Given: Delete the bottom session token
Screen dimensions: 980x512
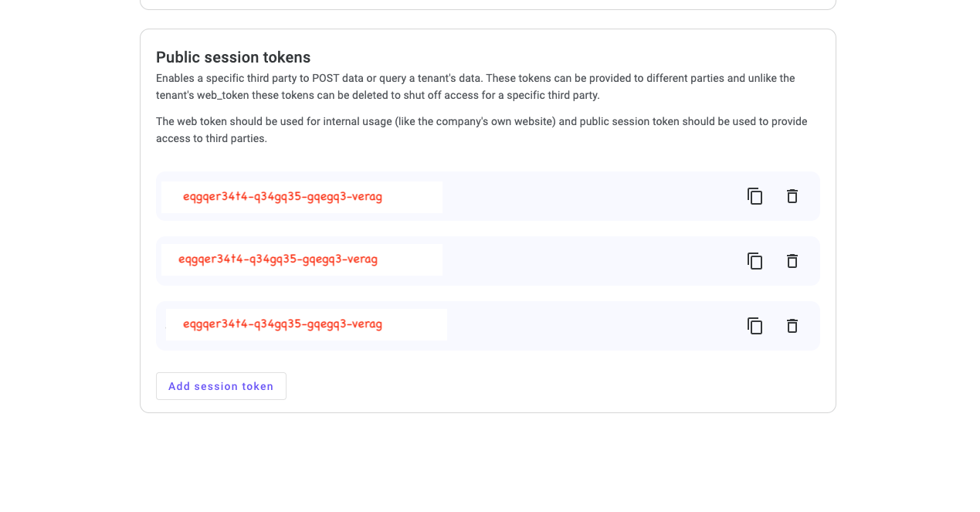Looking at the screenshot, I should coord(792,326).
